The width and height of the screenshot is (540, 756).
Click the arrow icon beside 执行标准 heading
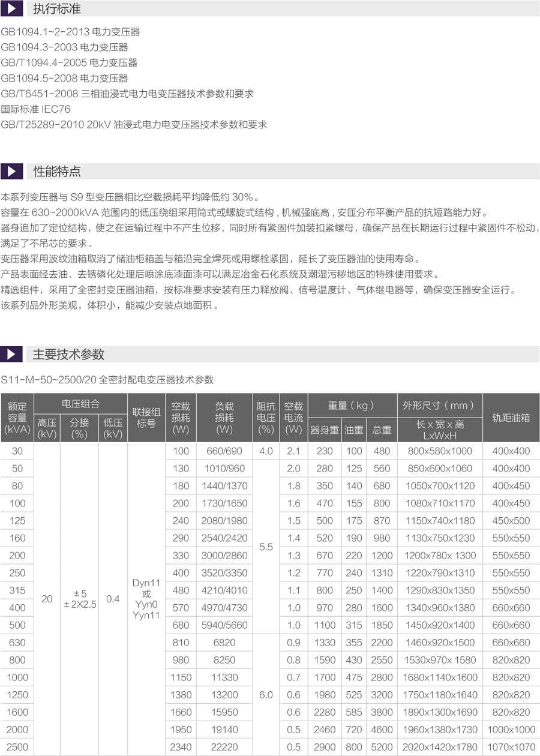(11, 9)
